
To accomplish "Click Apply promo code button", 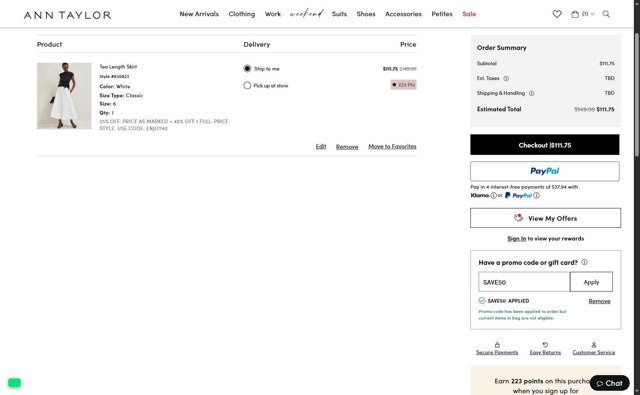I will pyautogui.click(x=591, y=282).
